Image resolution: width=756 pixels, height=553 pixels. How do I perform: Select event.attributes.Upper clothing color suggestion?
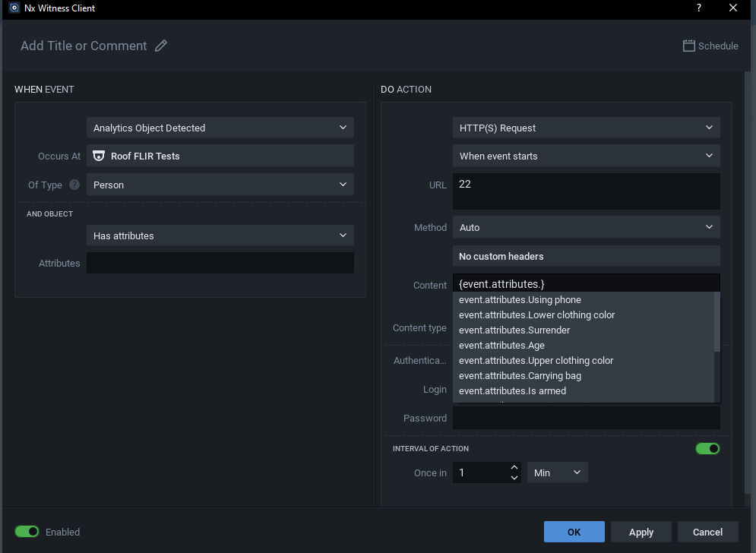(584, 361)
